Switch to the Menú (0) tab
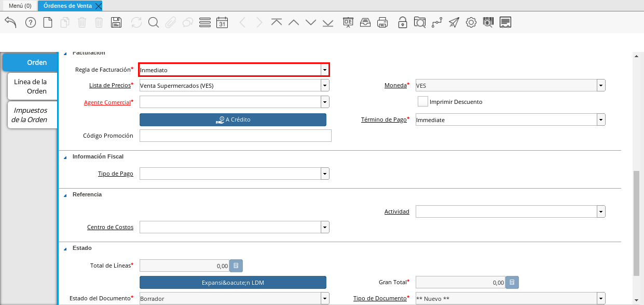The width and height of the screenshot is (644, 305). 20,6
